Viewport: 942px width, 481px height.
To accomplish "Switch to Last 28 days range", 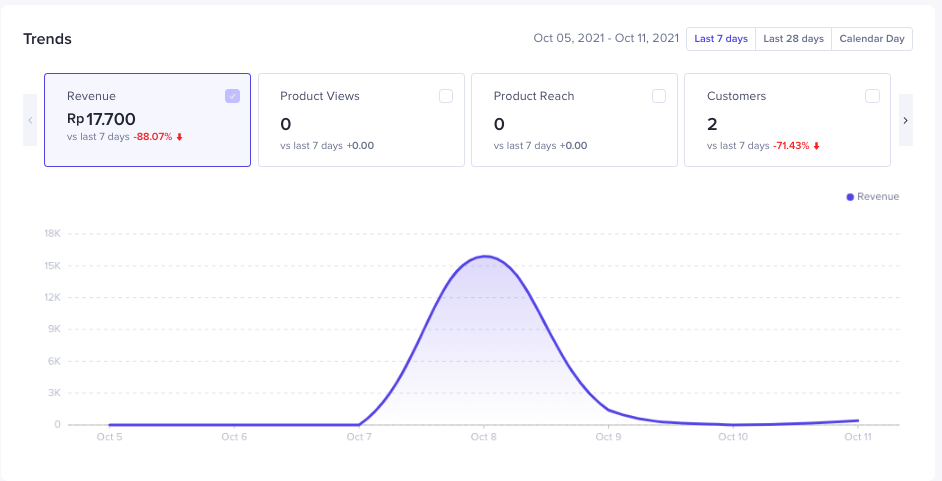I will pyautogui.click(x=793, y=39).
